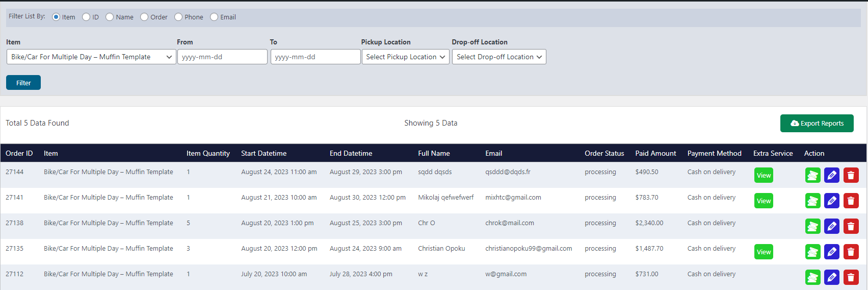The width and height of the screenshot is (868, 290).
Task: Click the Start Datetime column header
Action: (264, 153)
